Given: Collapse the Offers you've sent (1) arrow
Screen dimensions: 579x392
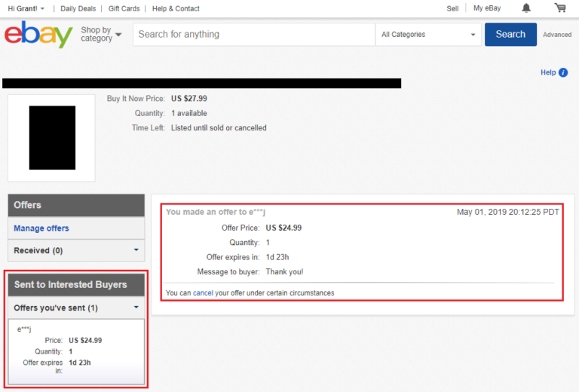Looking at the screenshot, I should [x=136, y=307].
